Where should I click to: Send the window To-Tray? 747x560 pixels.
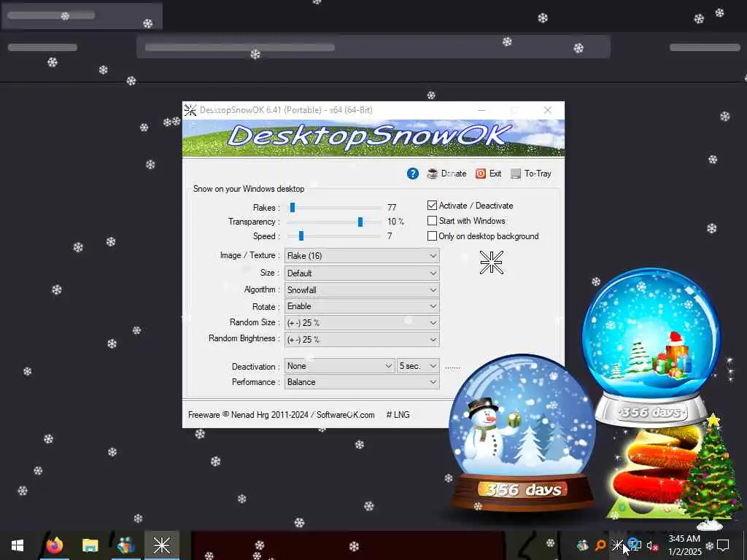(531, 174)
